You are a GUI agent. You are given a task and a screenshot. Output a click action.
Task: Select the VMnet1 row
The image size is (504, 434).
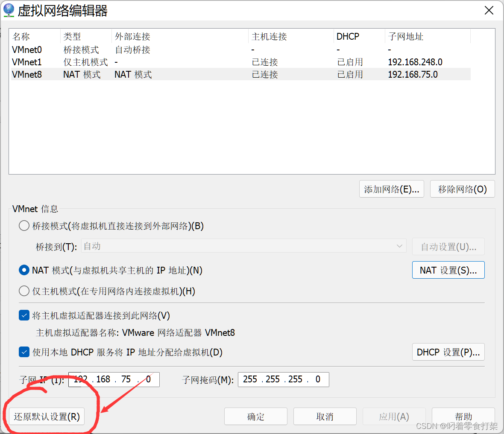(x=241, y=62)
